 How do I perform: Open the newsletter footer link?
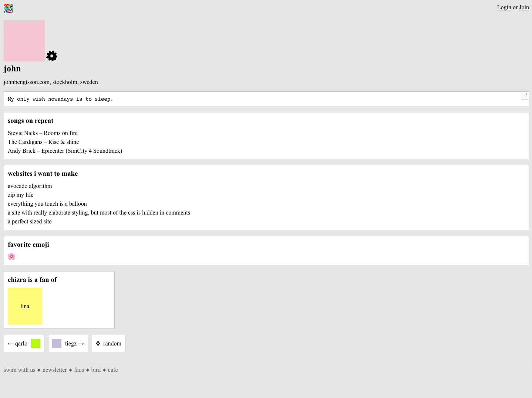[55, 370]
